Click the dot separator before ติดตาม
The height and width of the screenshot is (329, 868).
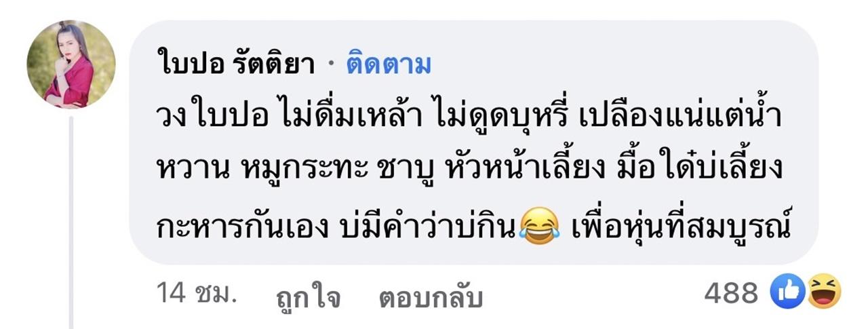click(331, 66)
